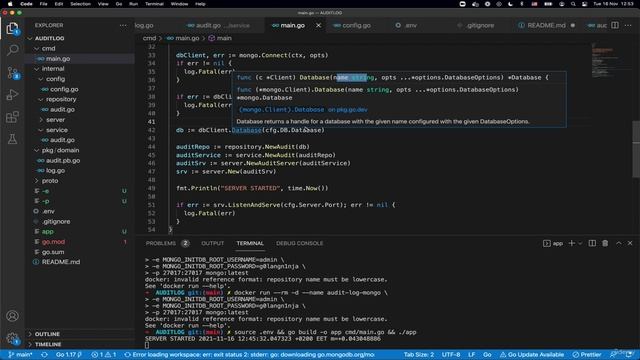The height and width of the screenshot is (360, 640).
Task: Click the editor minimap
Action: pos(610,61)
